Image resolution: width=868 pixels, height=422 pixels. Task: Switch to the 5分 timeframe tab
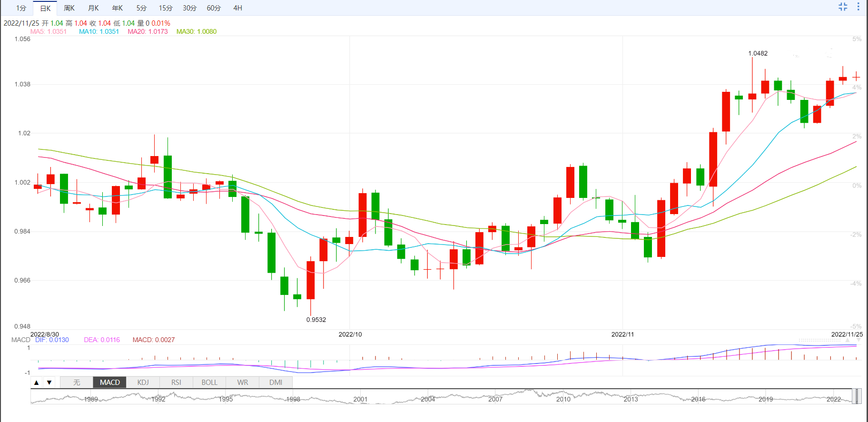[x=141, y=8]
